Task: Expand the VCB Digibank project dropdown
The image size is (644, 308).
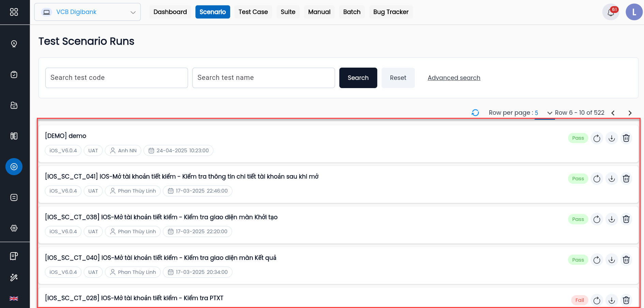Action: 87,12
